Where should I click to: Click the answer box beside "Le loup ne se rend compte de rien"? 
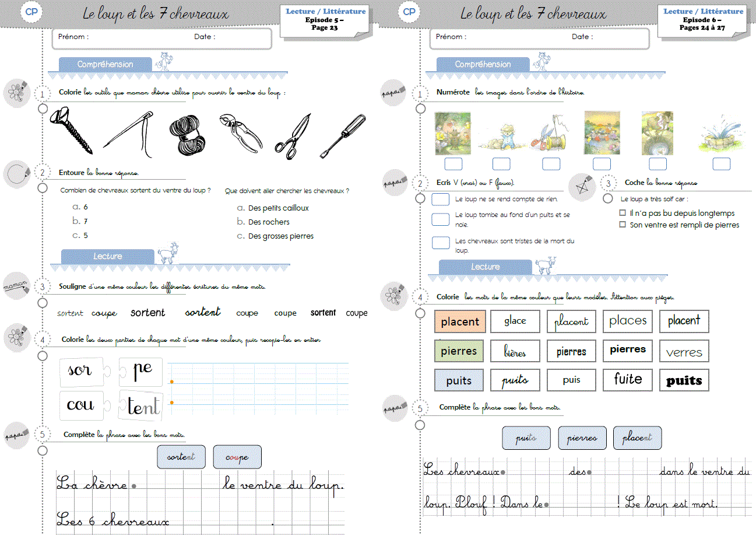coord(441,200)
